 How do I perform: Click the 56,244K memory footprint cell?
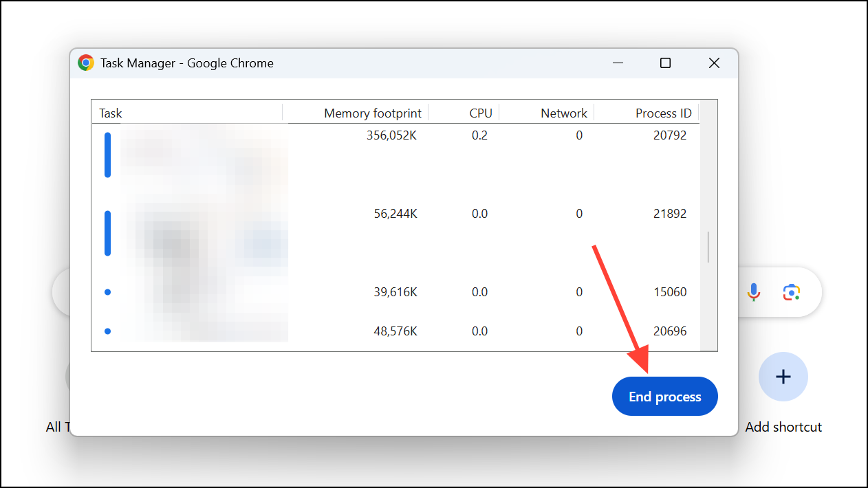[x=395, y=214]
